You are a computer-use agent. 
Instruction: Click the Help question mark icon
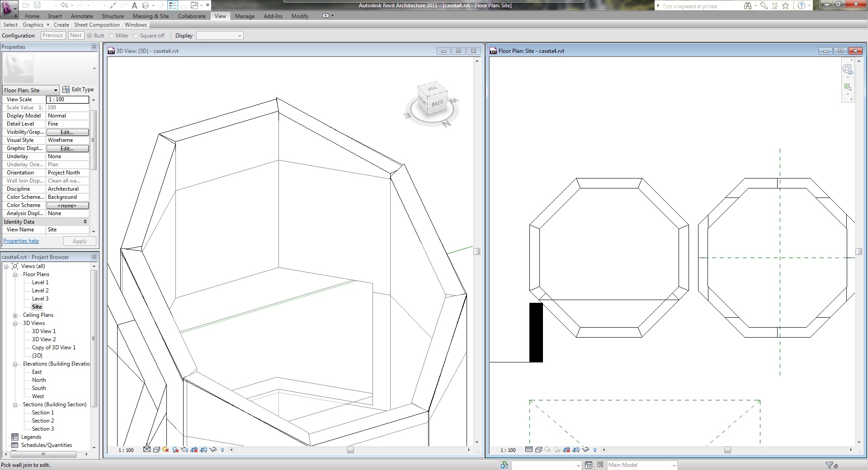coord(802,5)
